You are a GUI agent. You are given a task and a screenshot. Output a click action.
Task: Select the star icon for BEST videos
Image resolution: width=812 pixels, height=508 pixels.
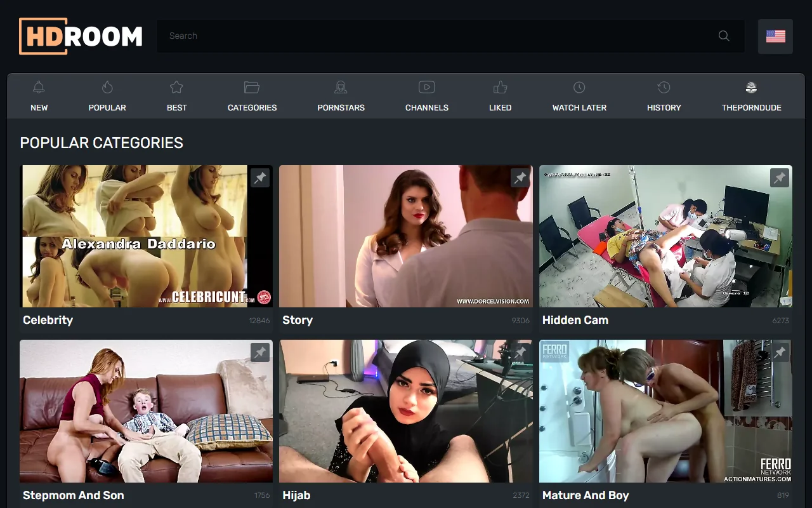click(x=176, y=87)
